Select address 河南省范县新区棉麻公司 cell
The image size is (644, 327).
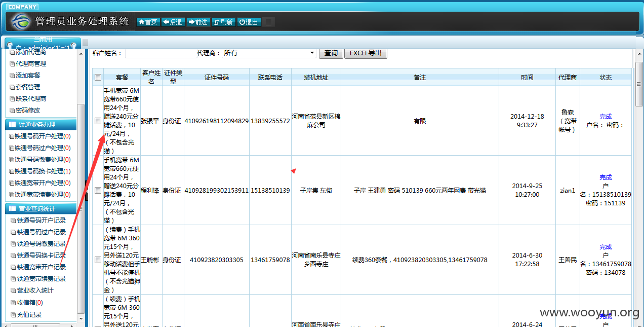coord(316,121)
